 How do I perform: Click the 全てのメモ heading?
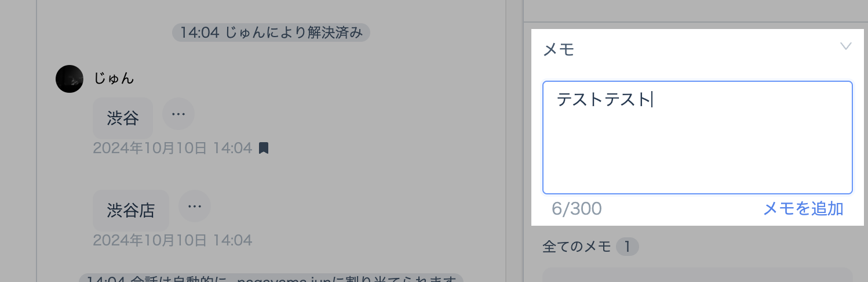pyautogui.click(x=577, y=247)
